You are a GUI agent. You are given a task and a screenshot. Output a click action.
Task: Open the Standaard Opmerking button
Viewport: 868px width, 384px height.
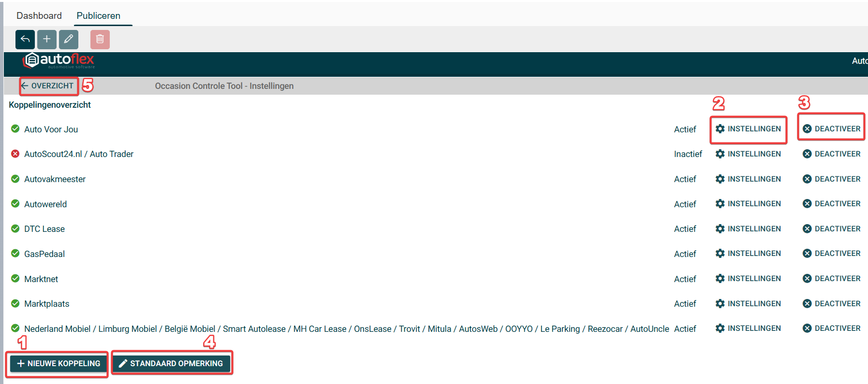point(171,363)
